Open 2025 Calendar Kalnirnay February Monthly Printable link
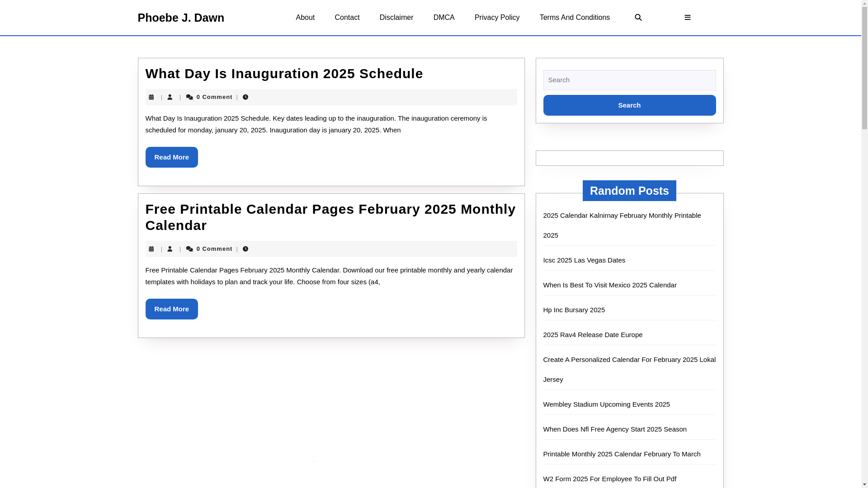 click(x=622, y=225)
